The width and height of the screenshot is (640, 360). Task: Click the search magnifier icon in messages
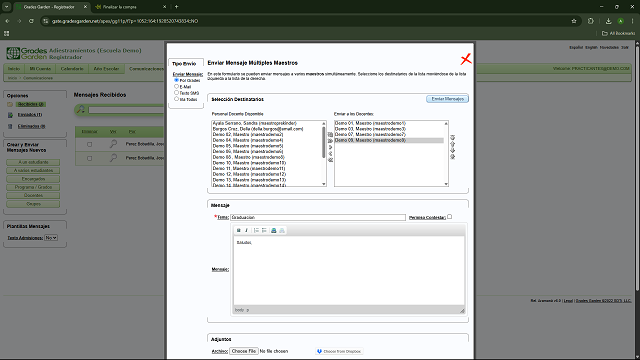(81, 109)
